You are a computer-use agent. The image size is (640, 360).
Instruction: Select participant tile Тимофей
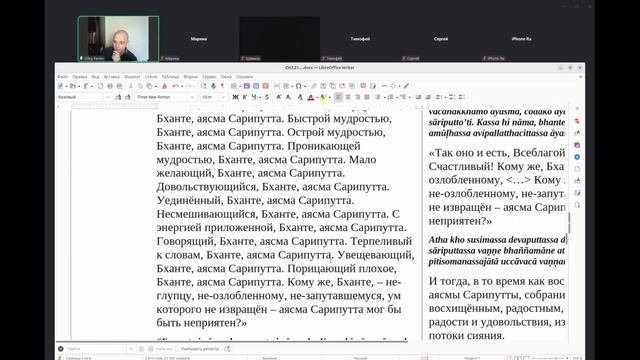click(x=360, y=39)
